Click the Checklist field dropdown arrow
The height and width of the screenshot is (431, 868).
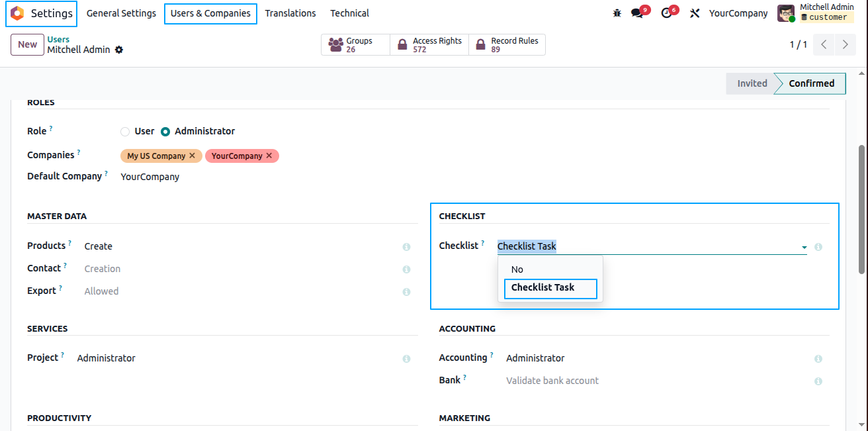(804, 247)
